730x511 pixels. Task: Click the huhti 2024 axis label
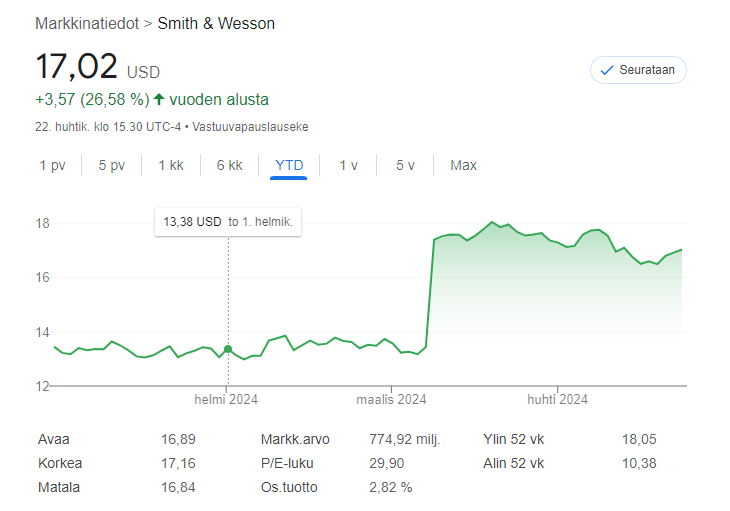tap(557, 399)
